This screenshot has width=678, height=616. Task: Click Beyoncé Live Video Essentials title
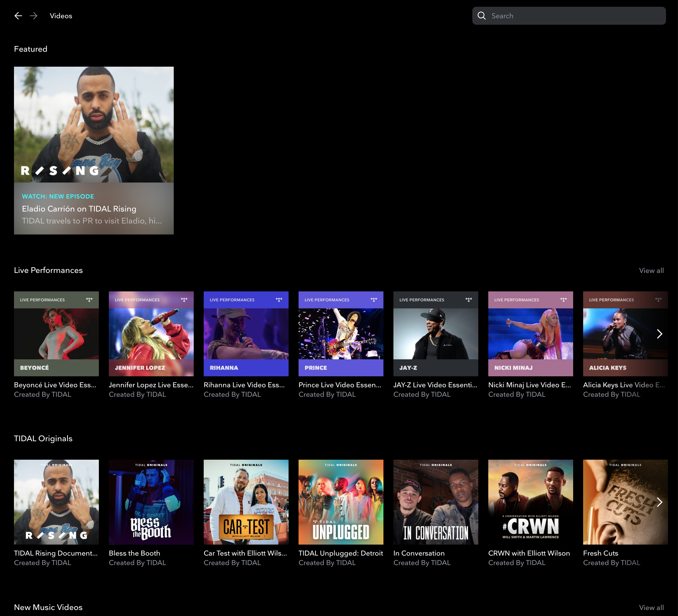55,385
